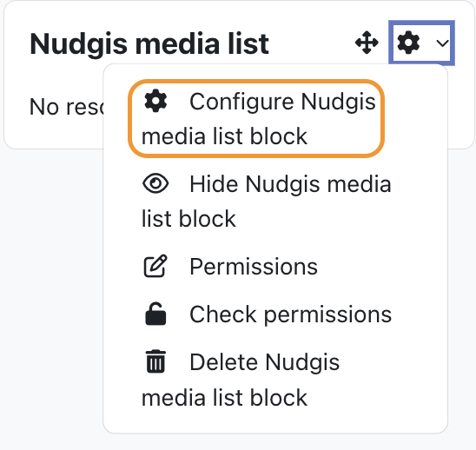Click the Permissions edit pencil icon
Screen dimensions: 476x450
click(x=155, y=266)
